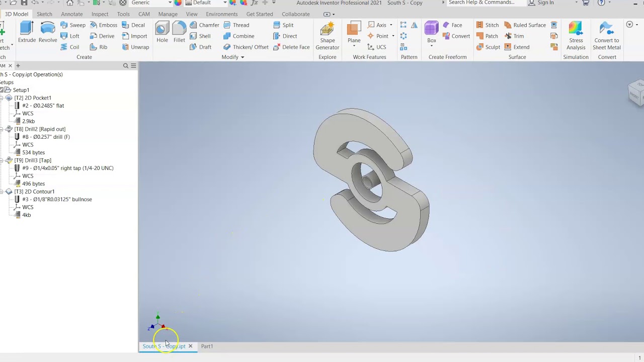Open the Shape Generator
The width and height of the screenshot is (644, 362).
(x=327, y=36)
